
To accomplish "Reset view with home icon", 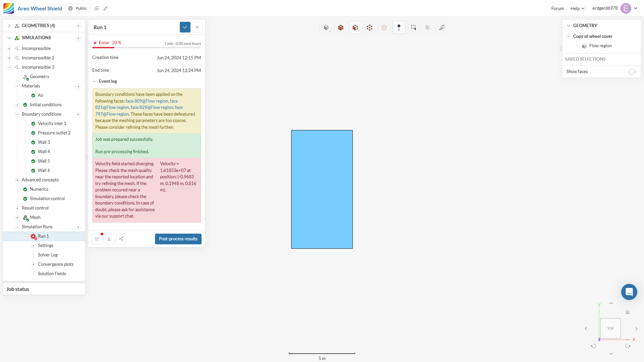I will tap(628, 312).
